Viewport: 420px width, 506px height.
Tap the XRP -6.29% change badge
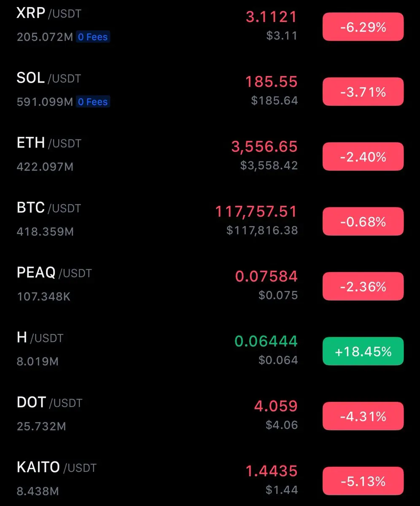coord(363,27)
